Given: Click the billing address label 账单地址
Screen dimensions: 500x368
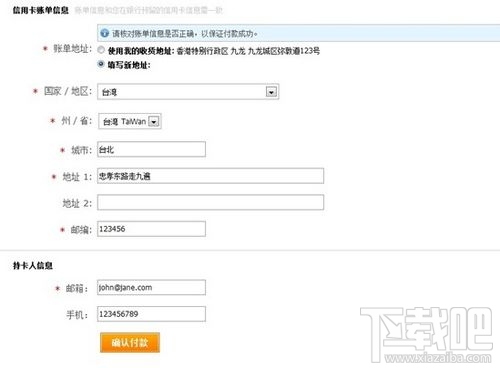Looking at the screenshot, I should click(72, 49).
